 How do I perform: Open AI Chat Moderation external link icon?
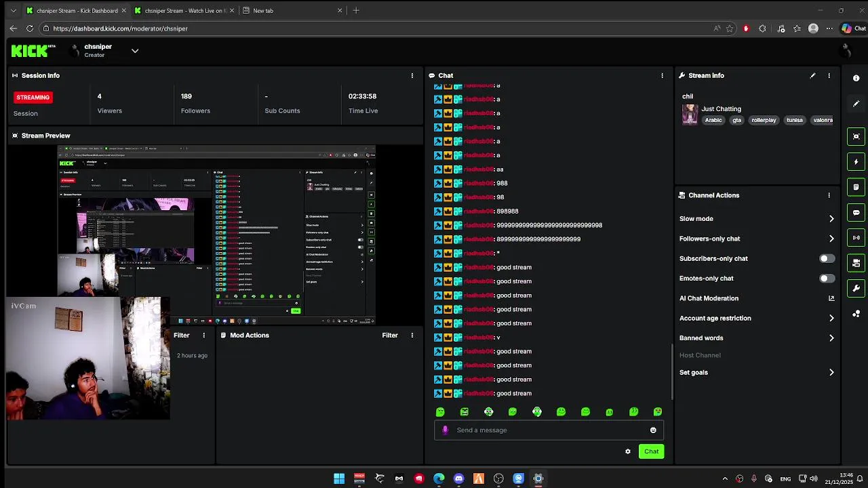point(831,298)
